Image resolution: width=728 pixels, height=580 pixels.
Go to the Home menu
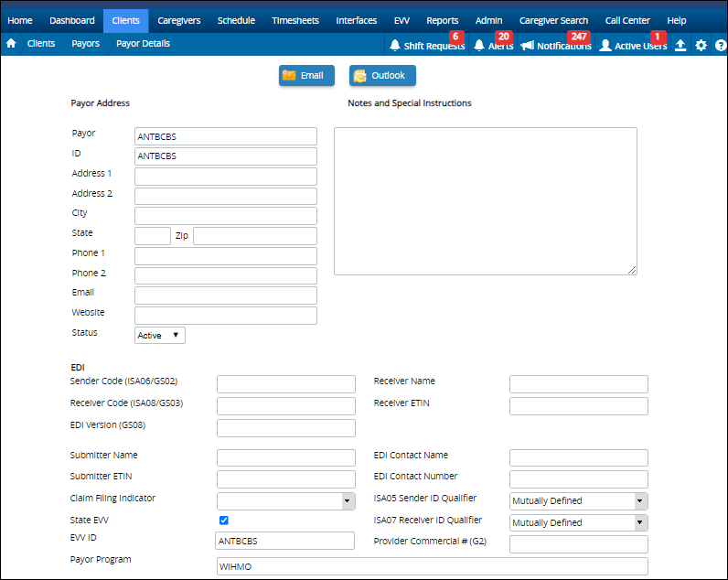[x=20, y=20]
